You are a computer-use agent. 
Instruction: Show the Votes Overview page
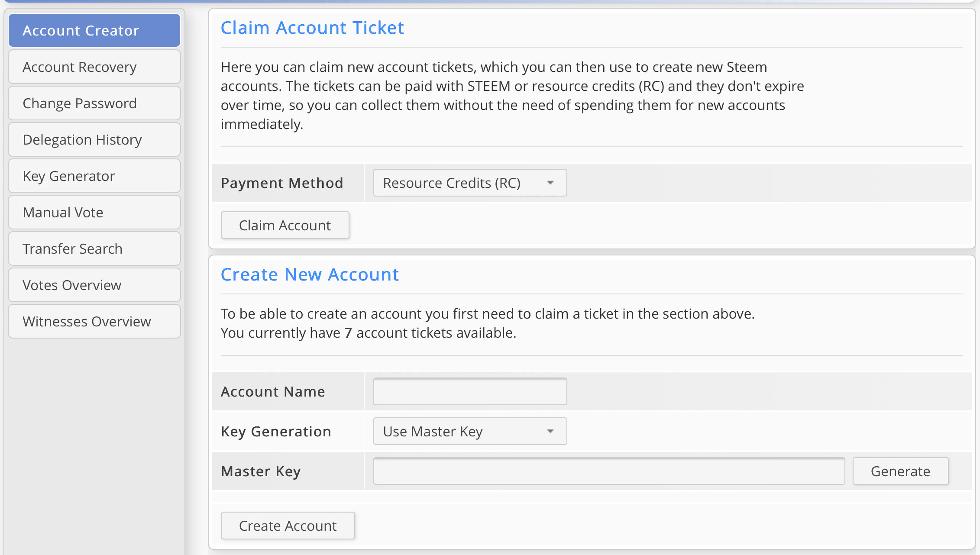click(x=94, y=285)
